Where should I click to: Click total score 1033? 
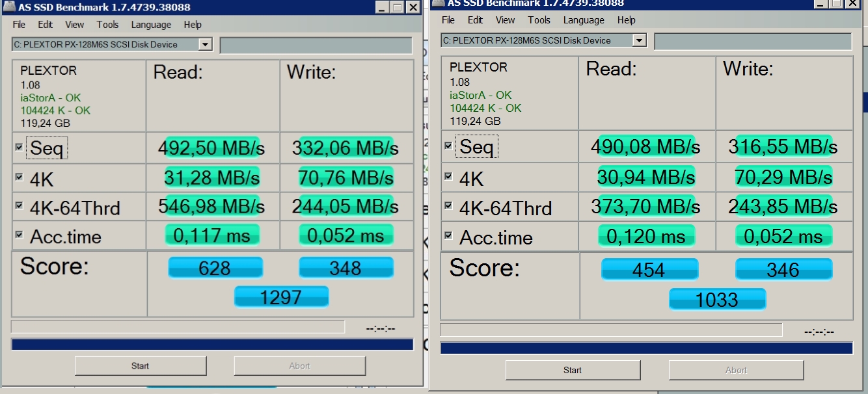point(717,299)
